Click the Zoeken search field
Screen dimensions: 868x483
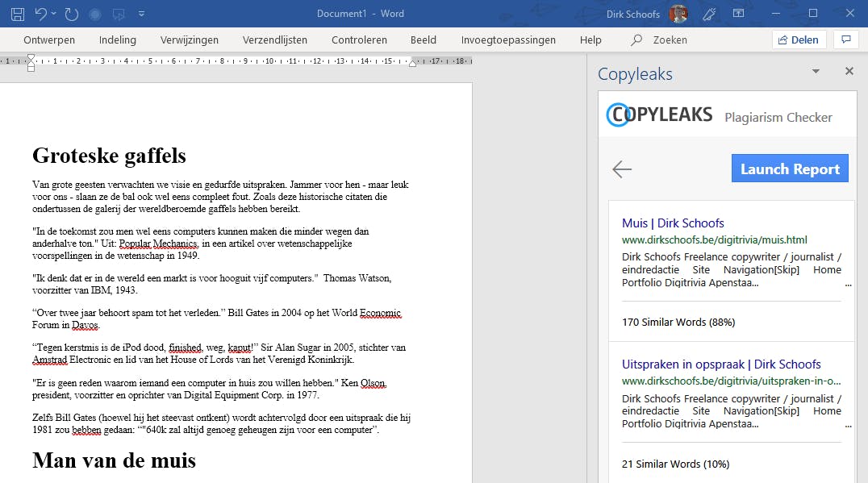pos(670,40)
